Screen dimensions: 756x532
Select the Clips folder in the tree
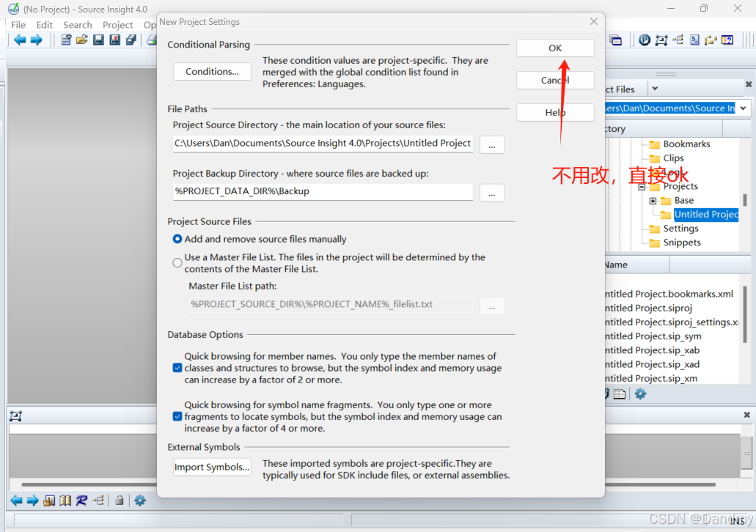[x=673, y=158]
